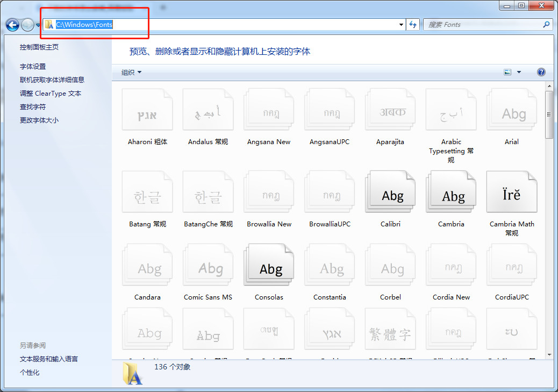Open 文本服务和输入语言 link
Viewport: 558px width, 392px height.
click(x=49, y=359)
